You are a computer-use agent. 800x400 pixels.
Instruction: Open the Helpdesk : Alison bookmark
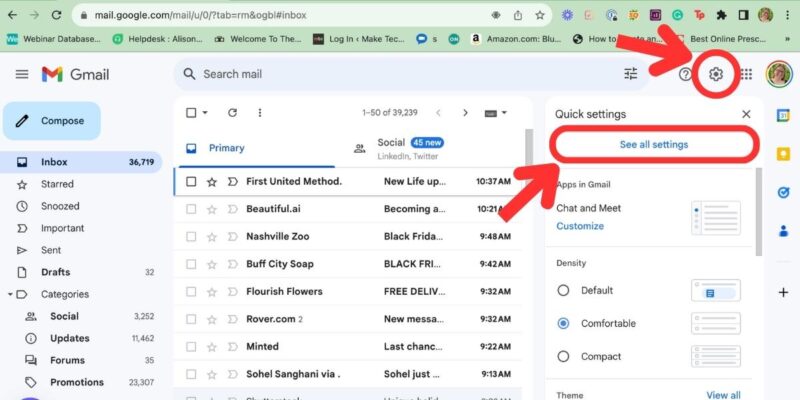tap(158, 39)
